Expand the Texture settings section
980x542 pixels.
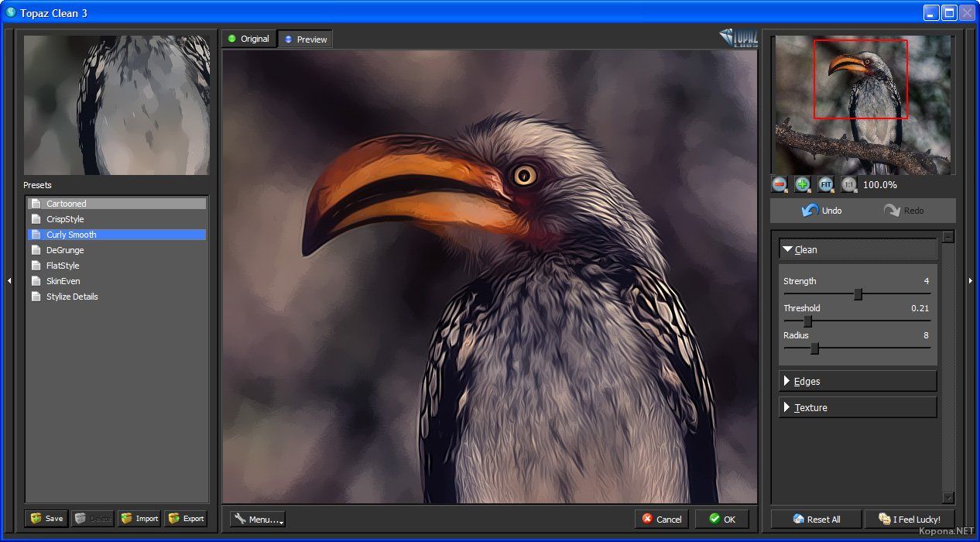click(858, 407)
